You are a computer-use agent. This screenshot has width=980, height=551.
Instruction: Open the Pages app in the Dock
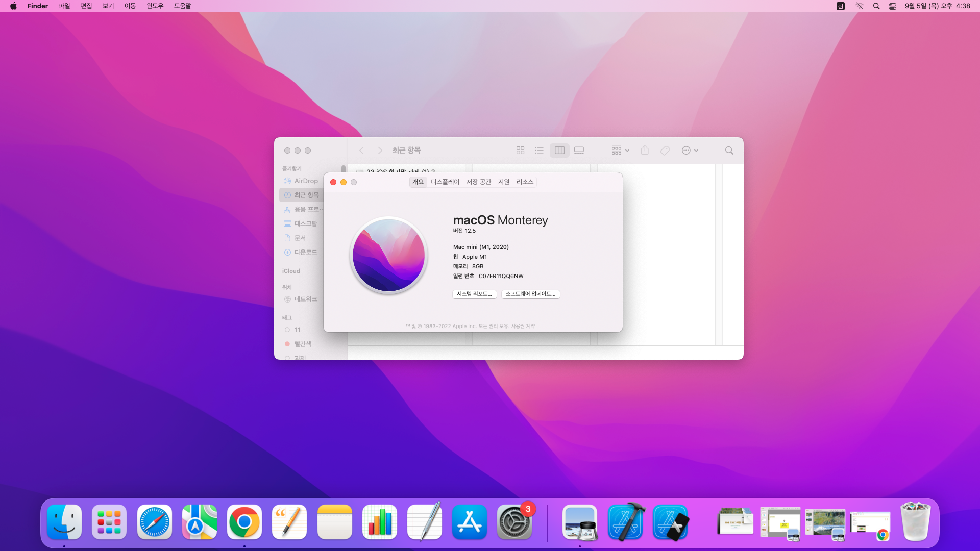coord(289,522)
